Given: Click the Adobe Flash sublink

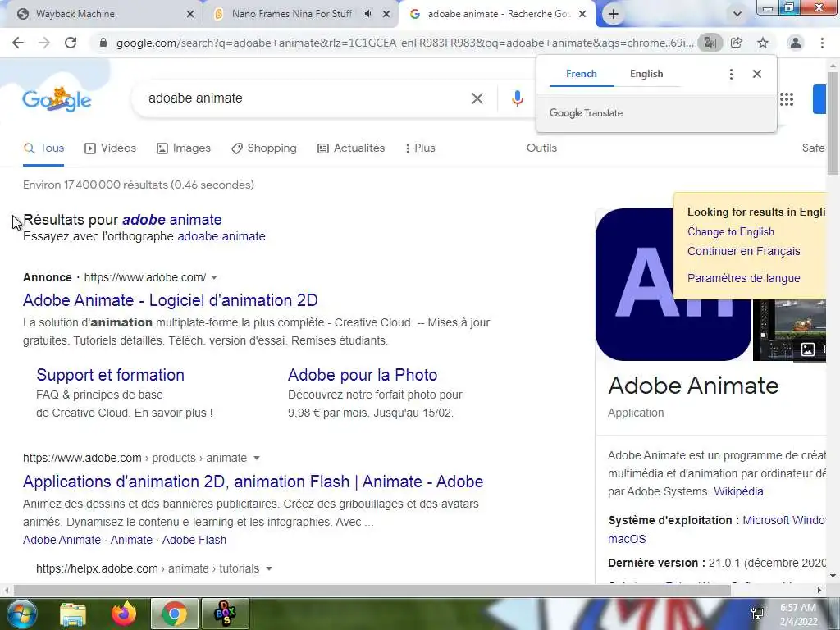Looking at the screenshot, I should pyautogui.click(x=194, y=540).
